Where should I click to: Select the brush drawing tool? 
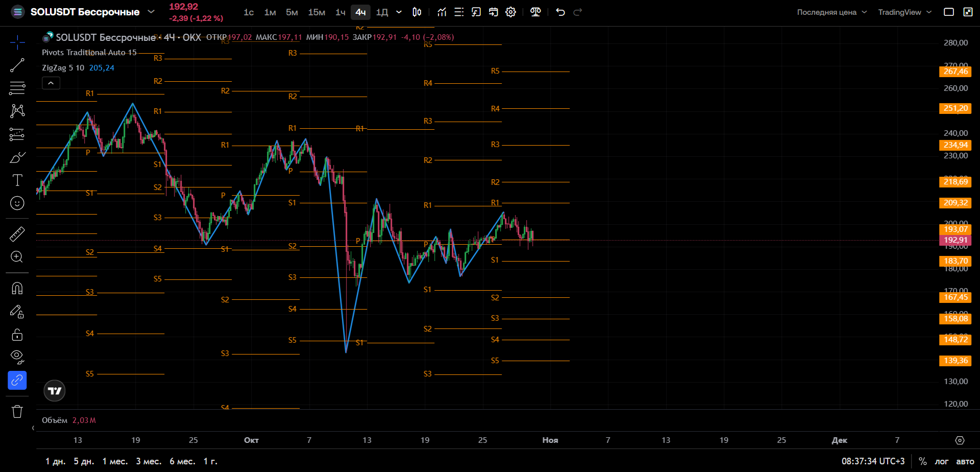click(x=17, y=157)
